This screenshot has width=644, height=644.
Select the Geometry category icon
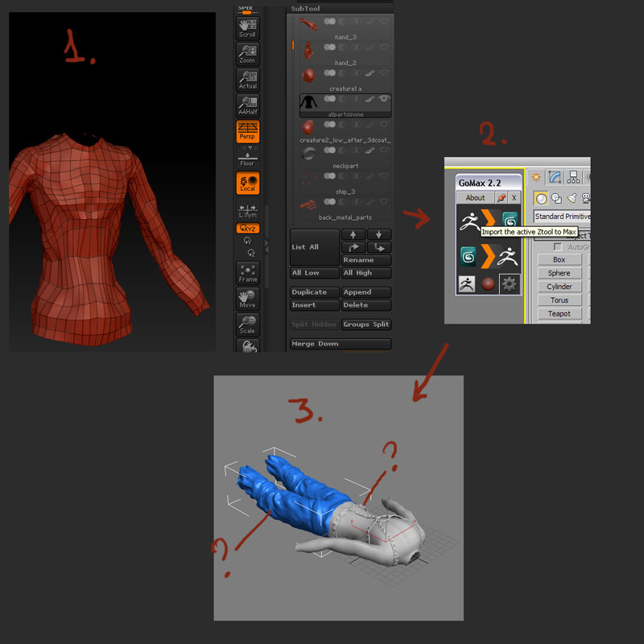point(541,199)
